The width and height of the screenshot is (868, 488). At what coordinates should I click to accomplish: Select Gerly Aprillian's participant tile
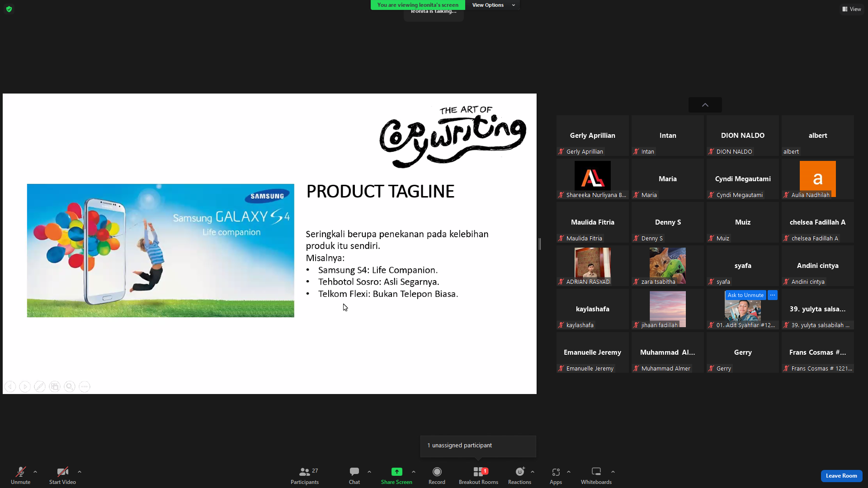pyautogui.click(x=593, y=136)
